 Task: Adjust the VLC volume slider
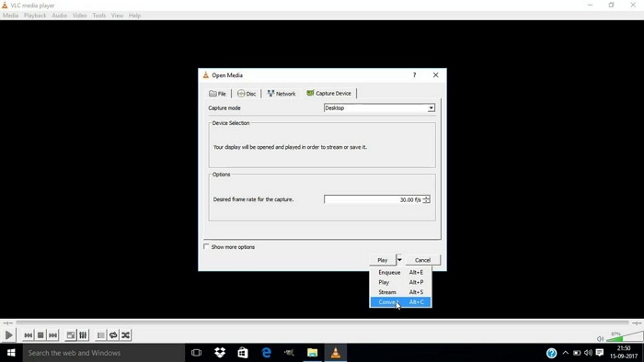(x=625, y=336)
